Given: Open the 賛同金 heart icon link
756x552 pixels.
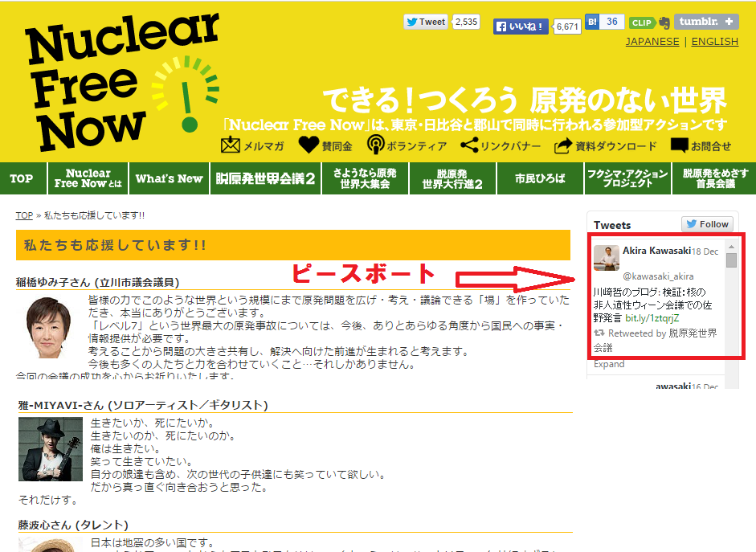Looking at the screenshot, I should click(325, 145).
